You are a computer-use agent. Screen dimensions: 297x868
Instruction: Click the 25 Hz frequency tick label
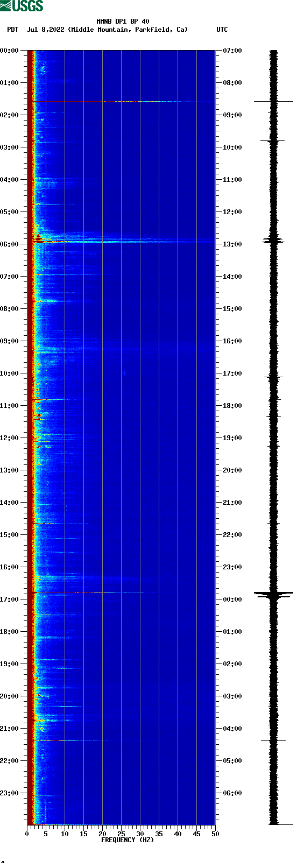pos(121,834)
